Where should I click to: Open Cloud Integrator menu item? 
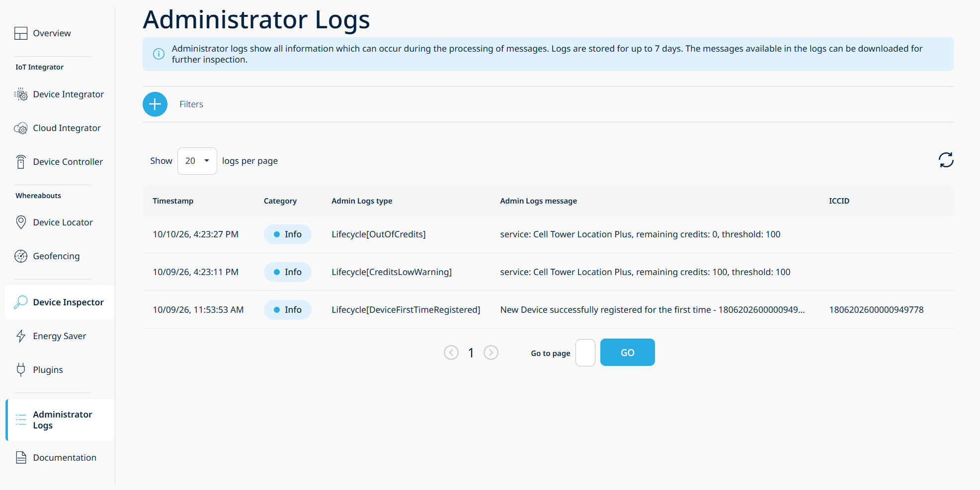coord(67,128)
